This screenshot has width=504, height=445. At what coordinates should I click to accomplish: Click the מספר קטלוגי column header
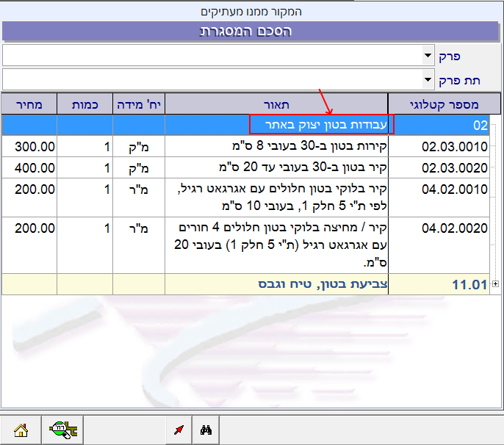(x=444, y=104)
